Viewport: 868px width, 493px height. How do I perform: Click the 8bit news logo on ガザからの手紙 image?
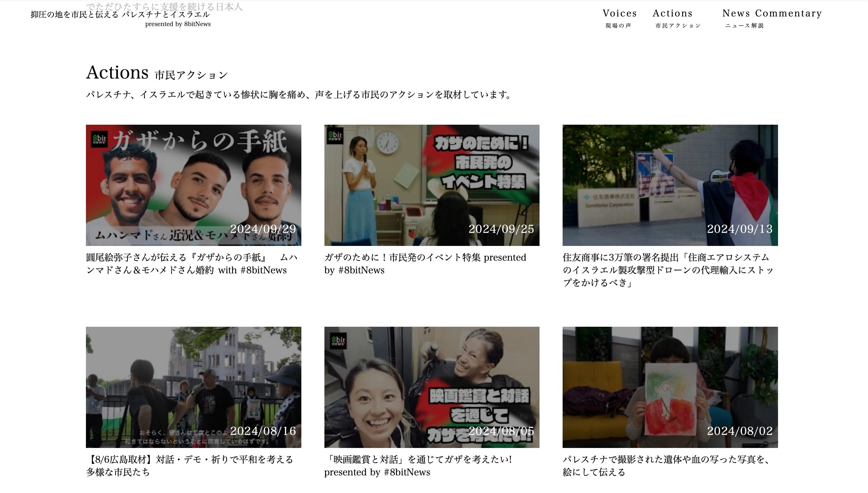click(99, 139)
